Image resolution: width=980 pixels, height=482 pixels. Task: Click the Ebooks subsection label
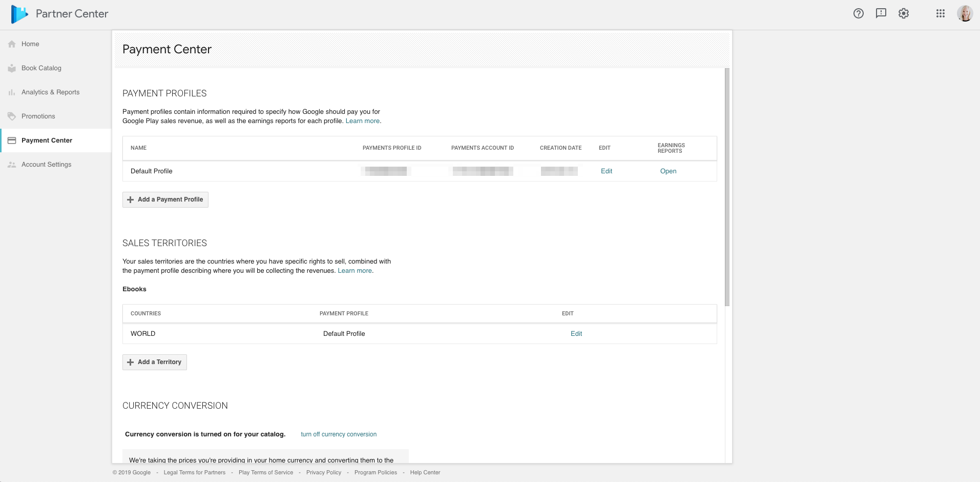pyautogui.click(x=134, y=289)
